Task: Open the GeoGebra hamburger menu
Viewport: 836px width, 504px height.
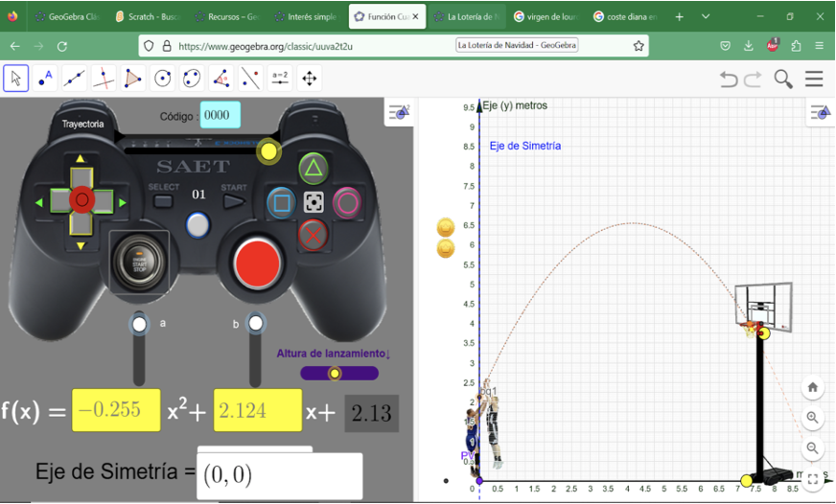Action: coord(814,80)
